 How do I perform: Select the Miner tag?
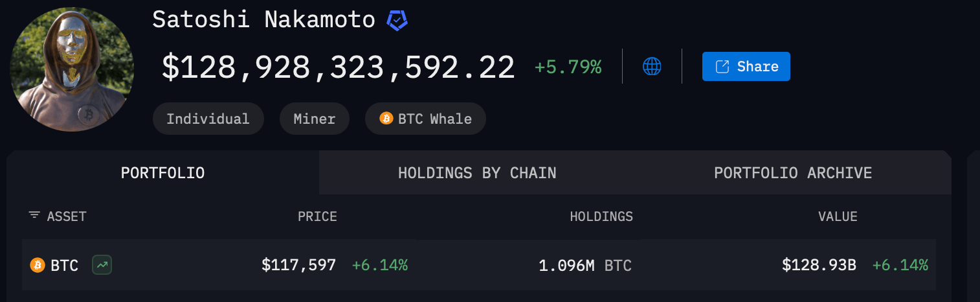315,119
